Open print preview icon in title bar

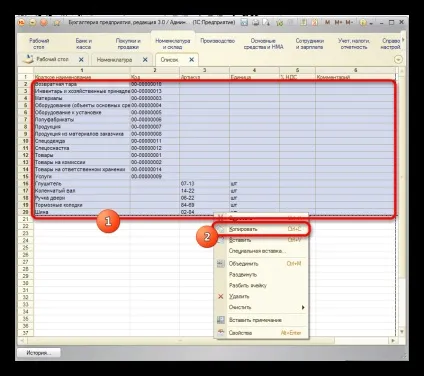tap(266, 23)
